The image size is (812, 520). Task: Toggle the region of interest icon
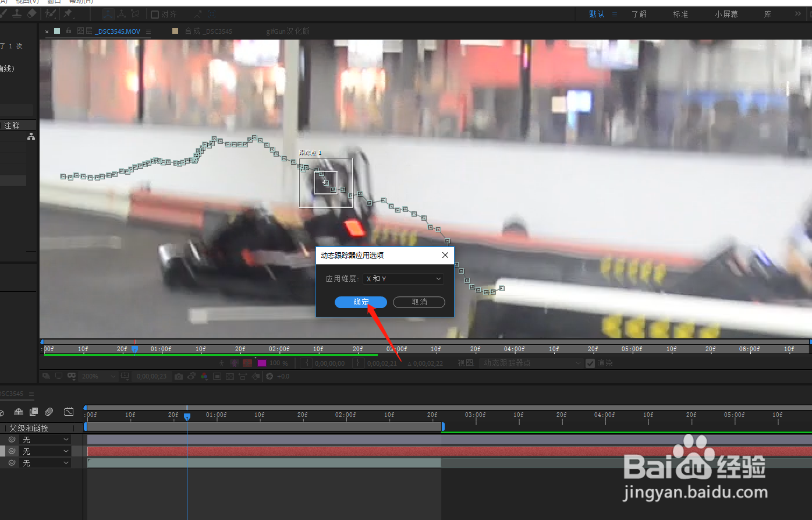(x=217, y=376)
